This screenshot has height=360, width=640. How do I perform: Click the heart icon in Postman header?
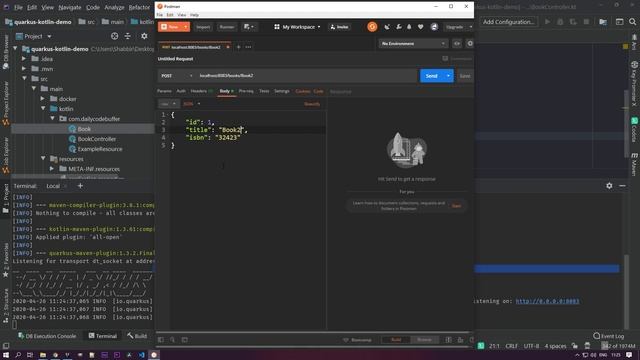pos(420,27)
